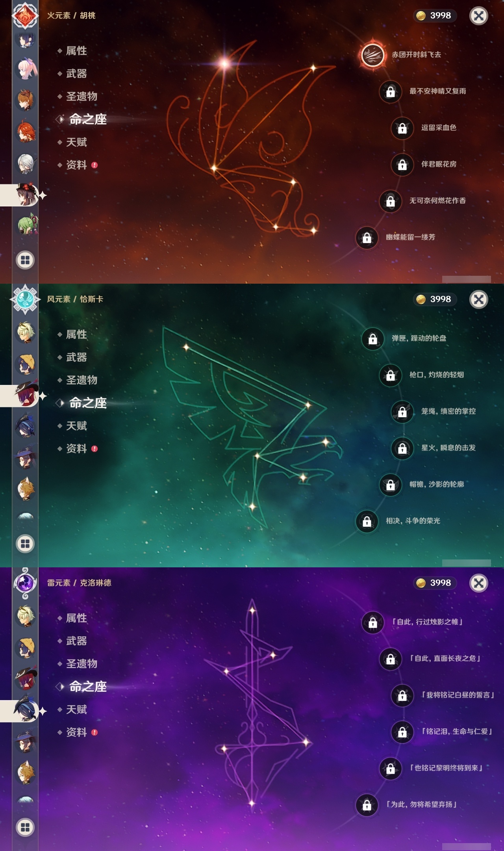
Task: Click the Pyro element emblem
Action: point(25,15)
